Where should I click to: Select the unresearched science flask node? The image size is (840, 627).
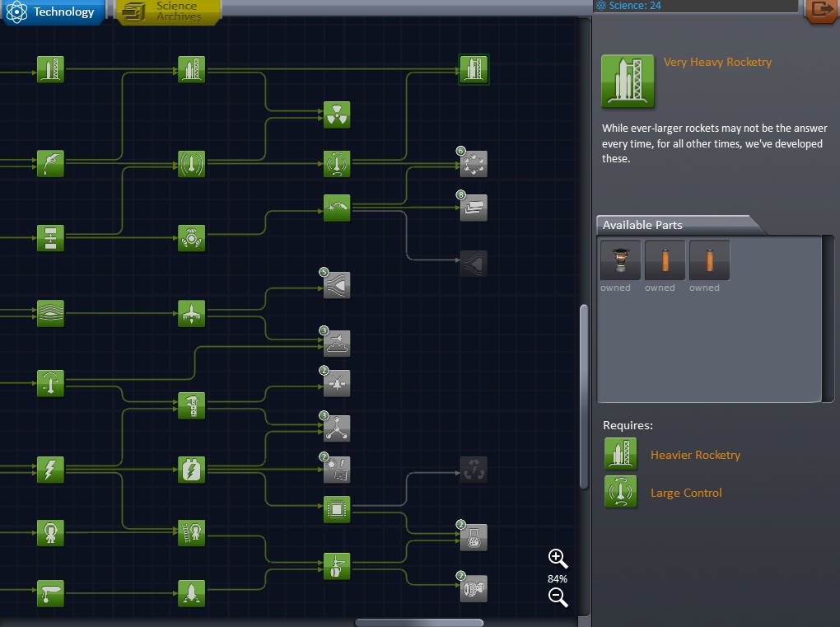(x=474, y=537)
